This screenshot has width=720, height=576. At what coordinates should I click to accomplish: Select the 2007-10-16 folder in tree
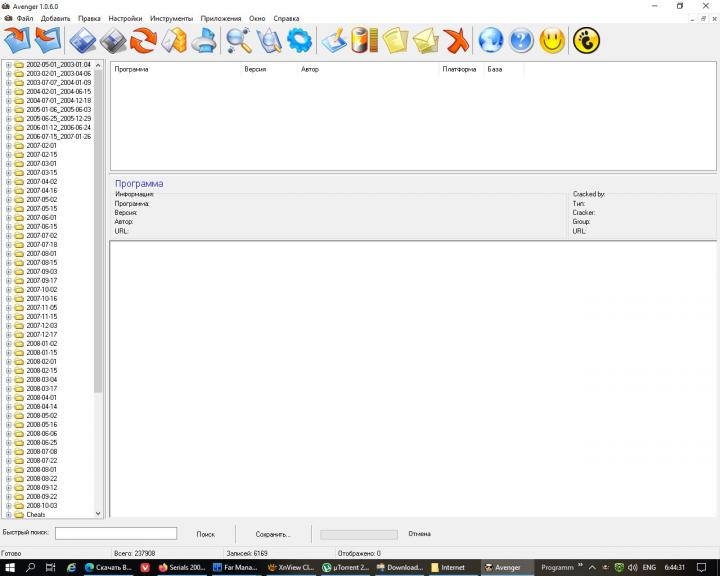click(41, 299)
